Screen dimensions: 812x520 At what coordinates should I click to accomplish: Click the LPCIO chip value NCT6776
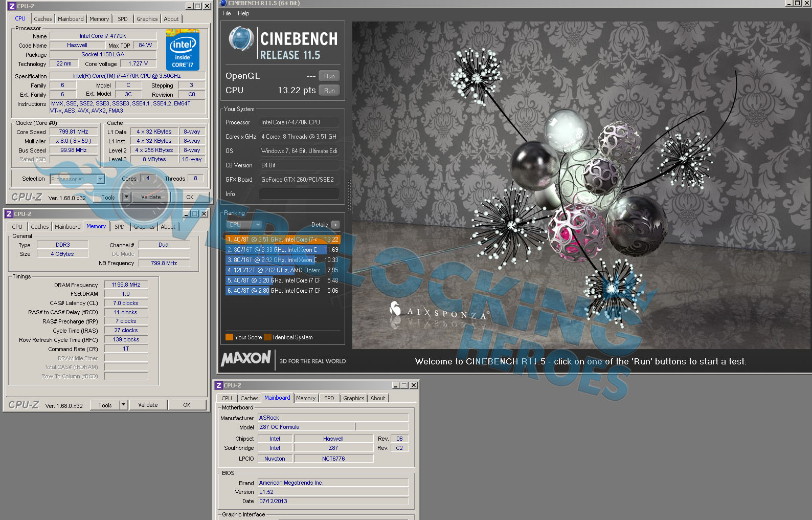coord(333,459)
